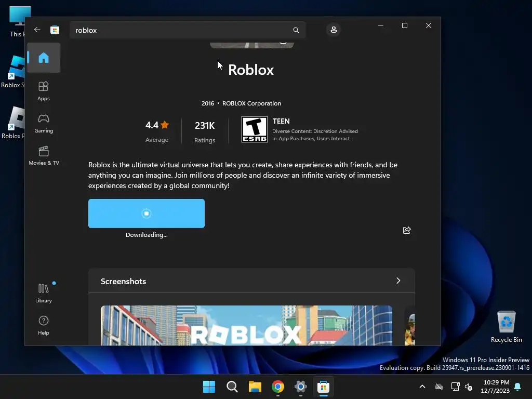
Task: Open Help in the sidebar
Action: click(x=44, y=325)
